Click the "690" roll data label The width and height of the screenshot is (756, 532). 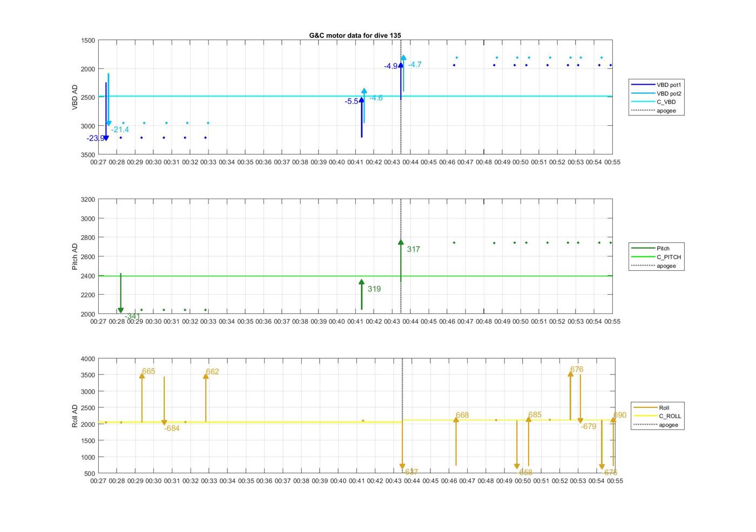tap(620, 415)
